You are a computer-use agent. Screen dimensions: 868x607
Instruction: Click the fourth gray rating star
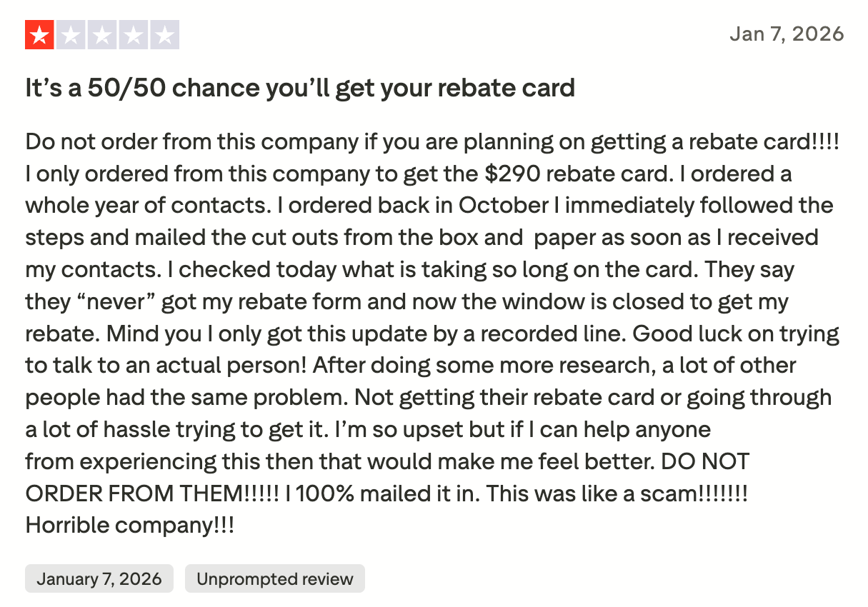[134, 35]
